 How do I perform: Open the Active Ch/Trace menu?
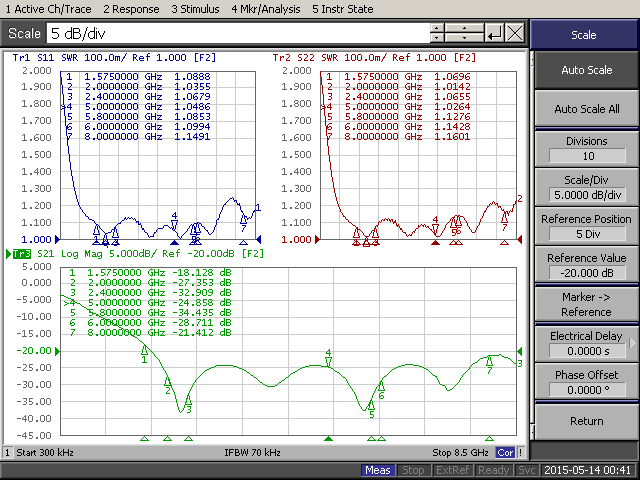coord(49,9)
